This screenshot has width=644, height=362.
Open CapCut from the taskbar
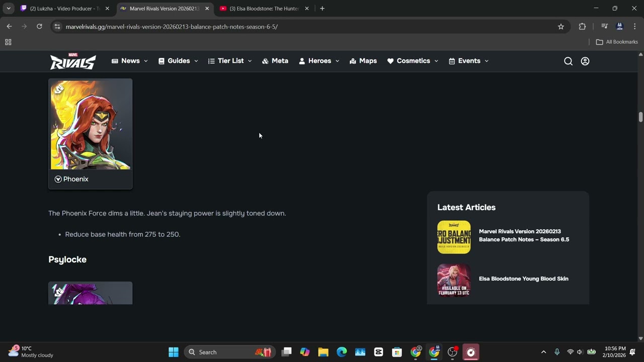[378, 352]
